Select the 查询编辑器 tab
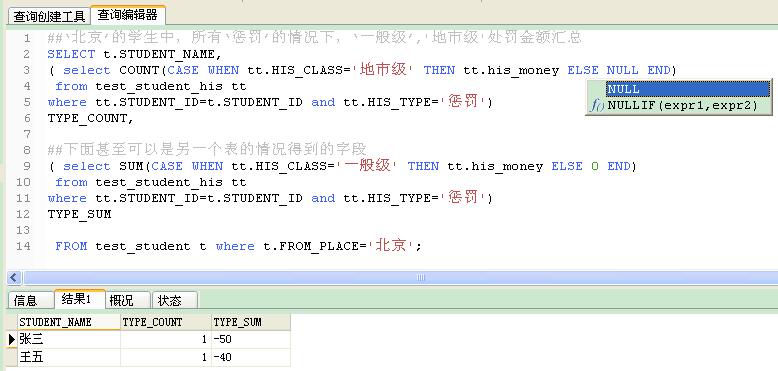Screen dimensions: 778x371 pos(128,15)
